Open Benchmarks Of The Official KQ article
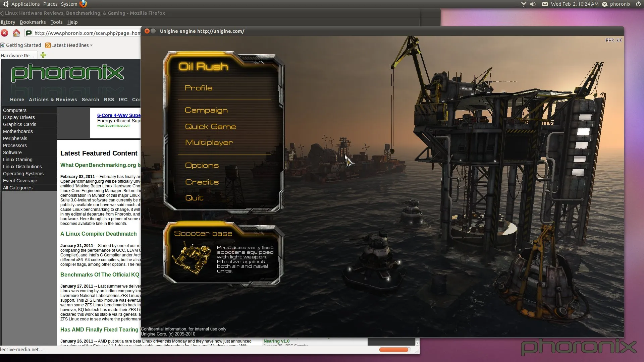Screen dimensions: 644x362 [x=100, y=275]
